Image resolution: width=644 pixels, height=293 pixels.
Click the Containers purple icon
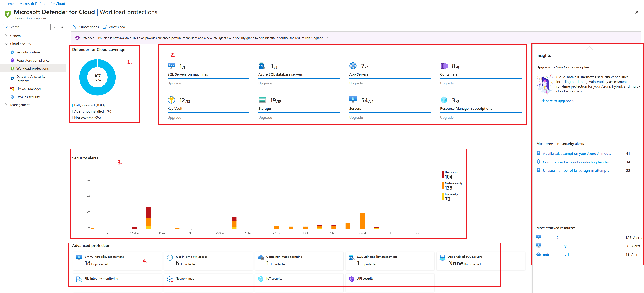point(444,66)
